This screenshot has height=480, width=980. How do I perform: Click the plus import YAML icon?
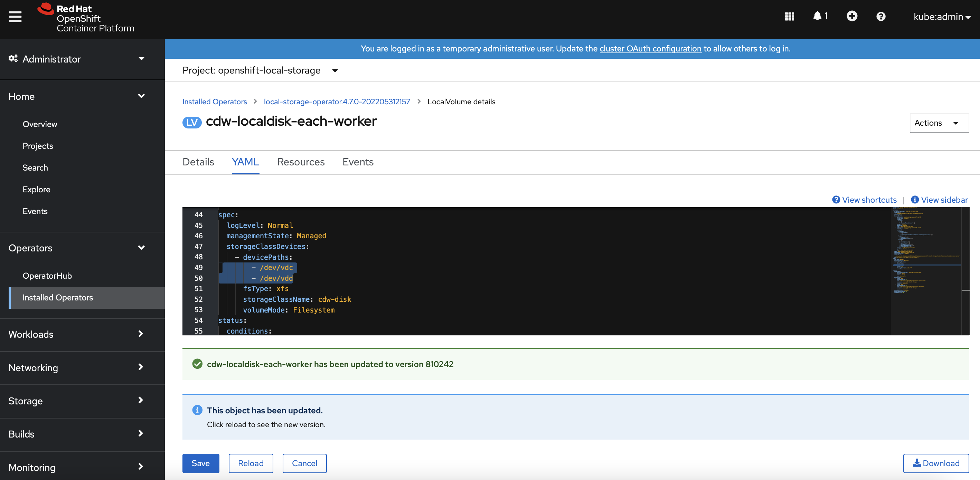(x=852, y=16)
